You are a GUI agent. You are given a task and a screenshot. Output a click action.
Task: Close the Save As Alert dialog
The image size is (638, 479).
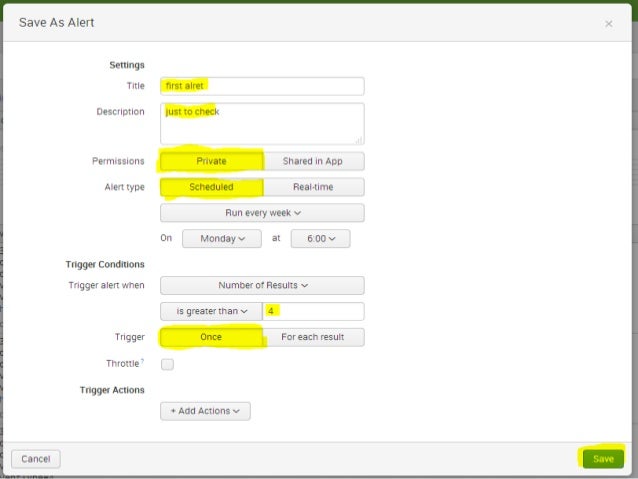(x=608, y=24)
